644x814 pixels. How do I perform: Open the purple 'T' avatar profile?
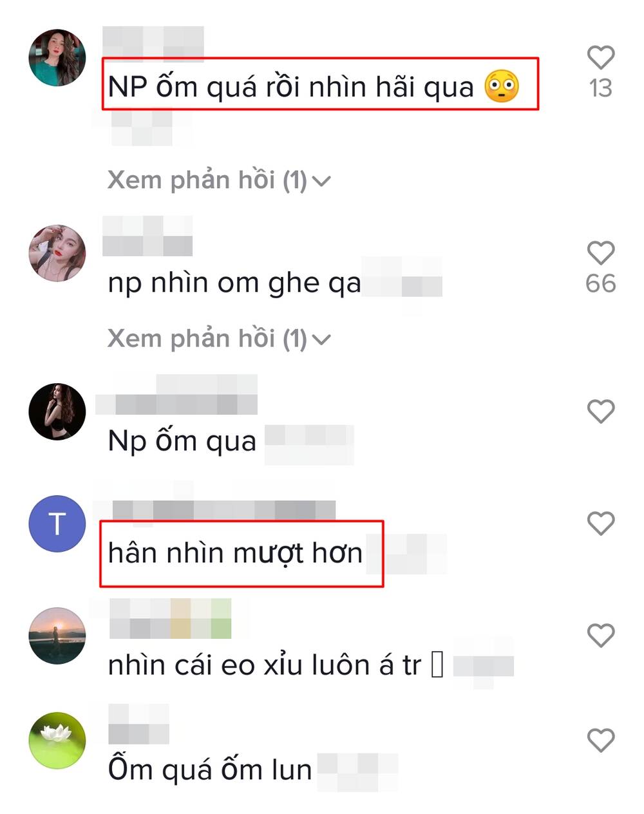tap(57, 524)
